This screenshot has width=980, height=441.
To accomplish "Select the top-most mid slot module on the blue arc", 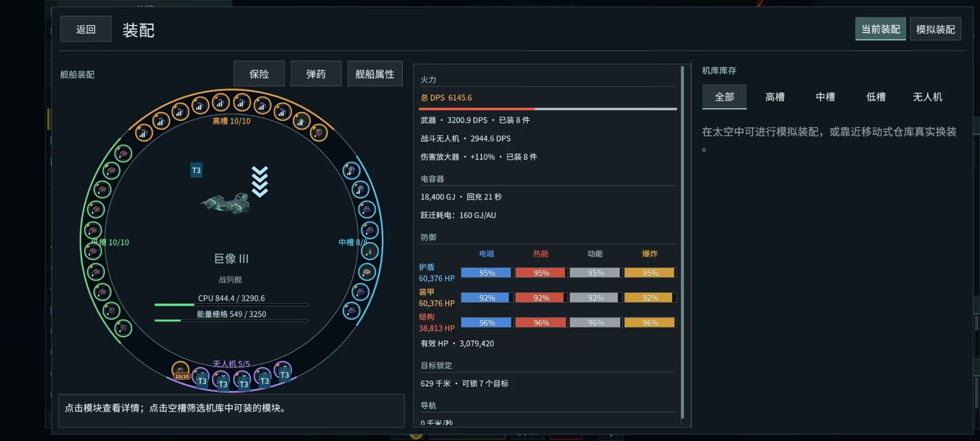I will 351,170.
